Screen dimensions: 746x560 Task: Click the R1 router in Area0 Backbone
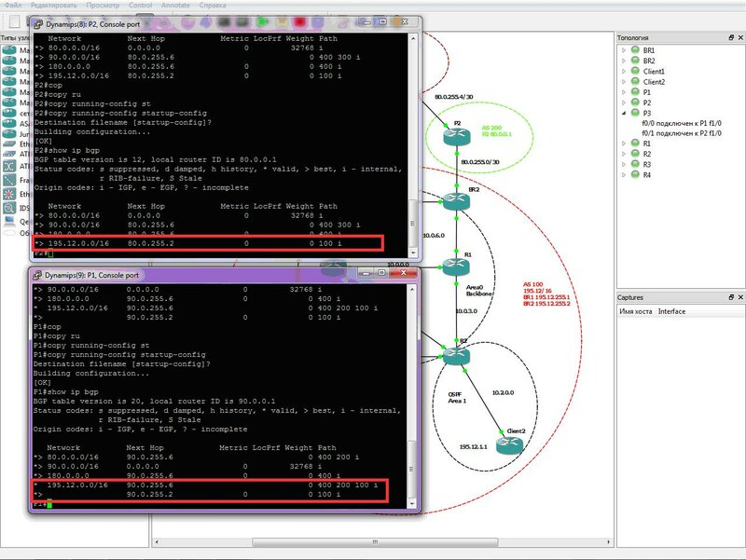click(x=457, y=267)
